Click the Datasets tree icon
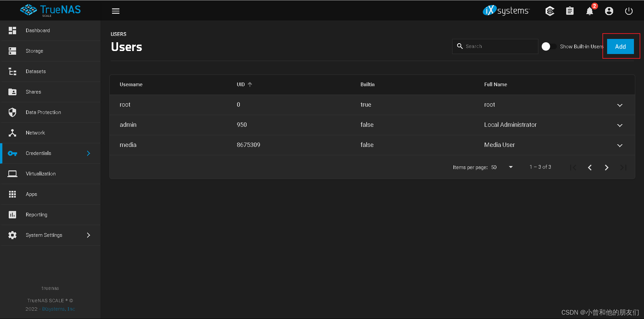The image size is (644, 319). [12, 71]
